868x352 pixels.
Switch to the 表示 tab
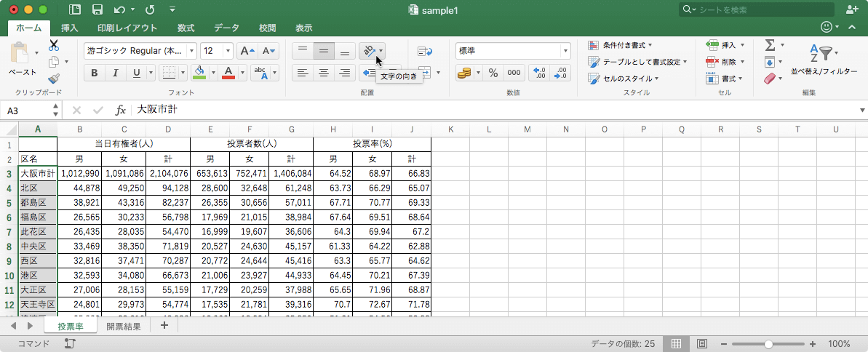coord(303,28)
